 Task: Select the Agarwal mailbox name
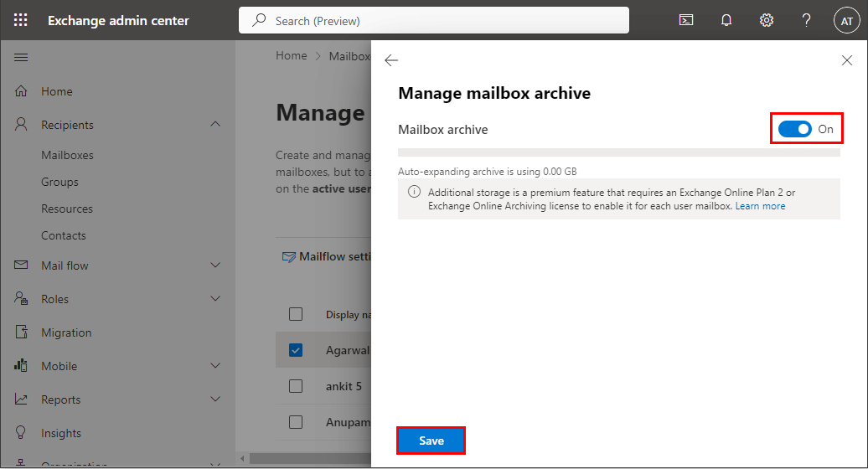(348, 350)
